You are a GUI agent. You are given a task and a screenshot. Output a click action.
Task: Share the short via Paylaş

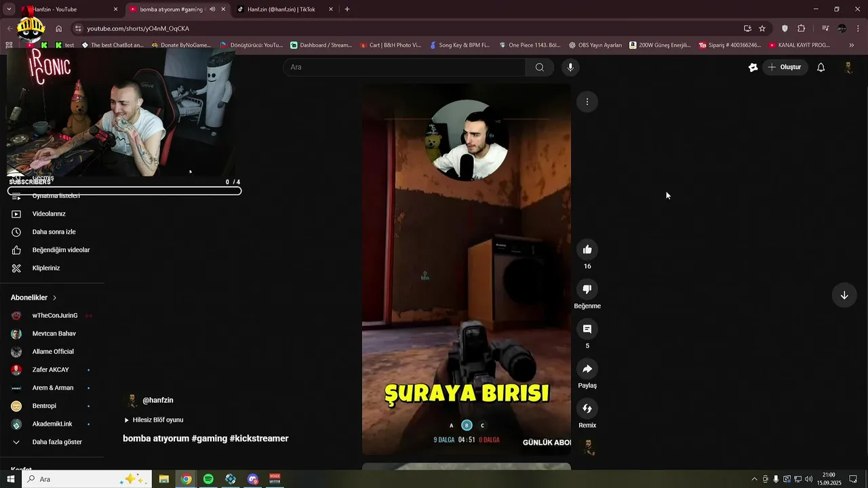coord(587,369)
